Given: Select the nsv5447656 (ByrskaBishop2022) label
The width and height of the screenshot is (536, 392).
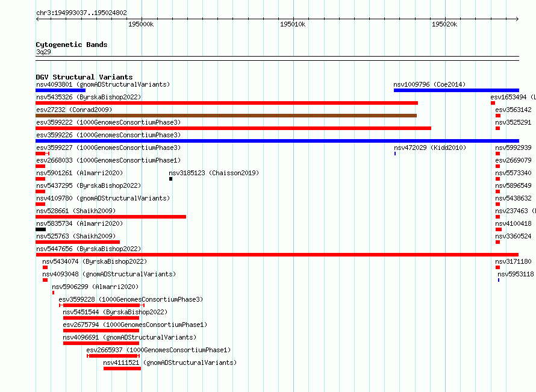Looking at the screenshot, I should 89,249.
